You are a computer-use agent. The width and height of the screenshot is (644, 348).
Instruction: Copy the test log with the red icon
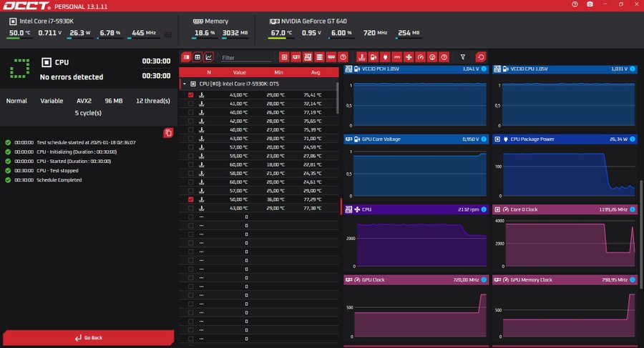168,133
